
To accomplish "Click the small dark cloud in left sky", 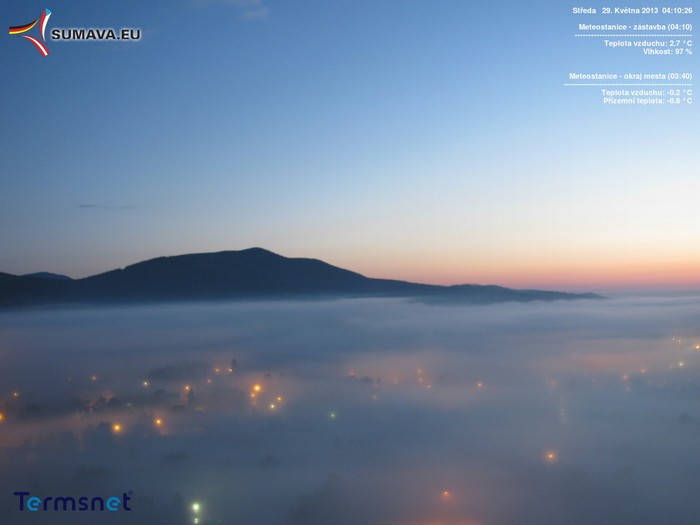I will pos(107,207).
